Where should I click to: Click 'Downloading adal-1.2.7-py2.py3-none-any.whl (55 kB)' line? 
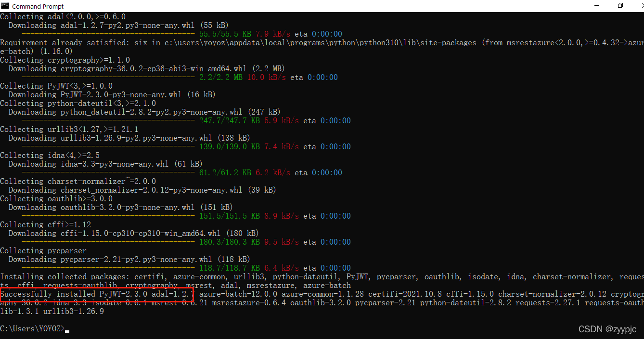(118, 26)
